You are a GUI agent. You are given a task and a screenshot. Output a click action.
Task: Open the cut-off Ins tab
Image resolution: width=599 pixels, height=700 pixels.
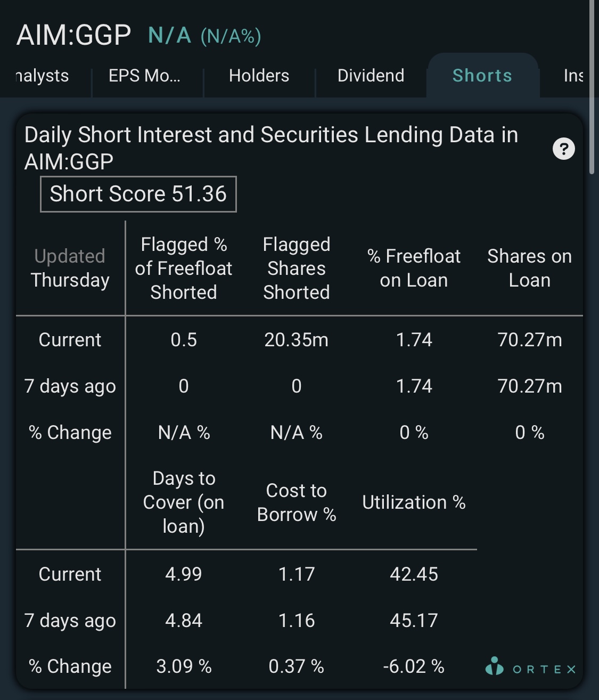(x=573, y=76)
